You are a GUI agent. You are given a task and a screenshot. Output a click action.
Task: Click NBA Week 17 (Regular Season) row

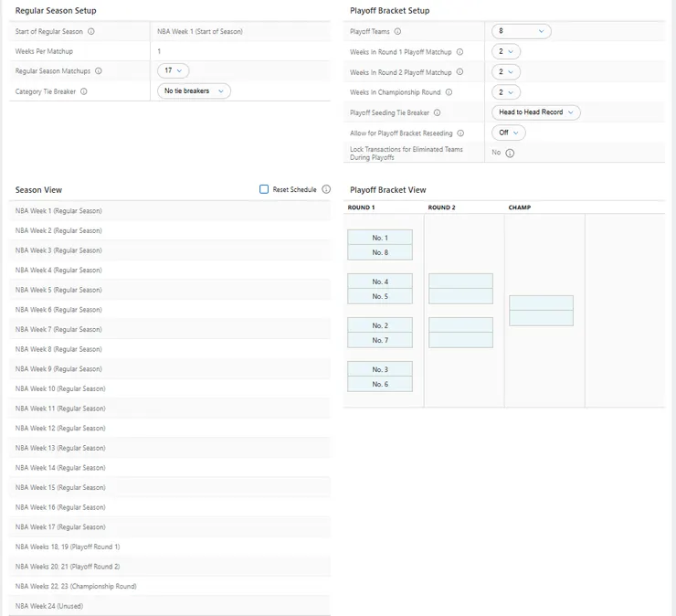pyautogui.click(x=170, y=527)
